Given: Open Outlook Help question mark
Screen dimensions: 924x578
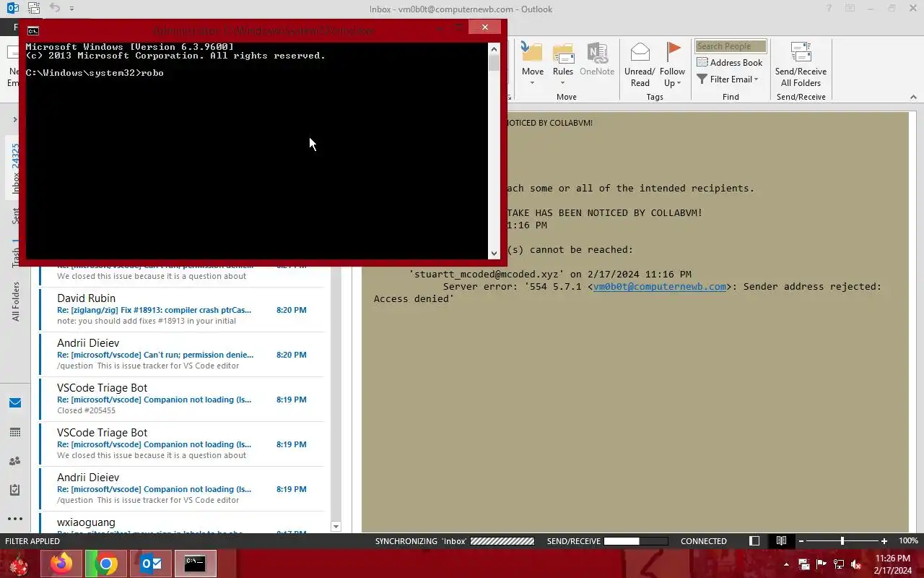Looking at the screenshot, I should pos(828,9).
